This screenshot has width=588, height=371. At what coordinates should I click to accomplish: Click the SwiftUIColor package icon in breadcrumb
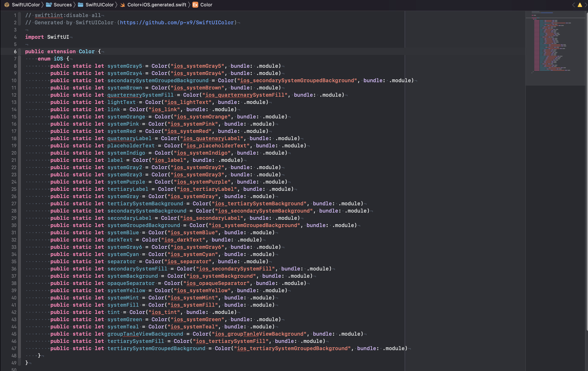(x=7, y=5)
